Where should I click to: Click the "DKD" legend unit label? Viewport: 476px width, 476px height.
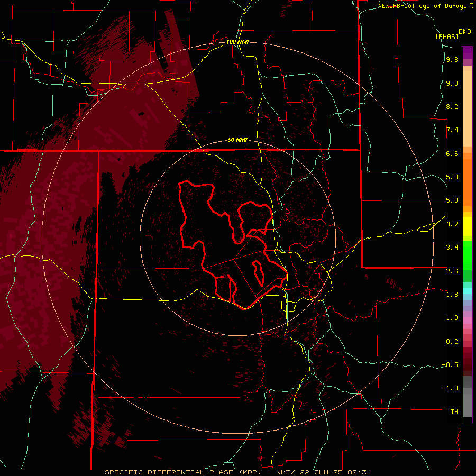click(465, 32)
